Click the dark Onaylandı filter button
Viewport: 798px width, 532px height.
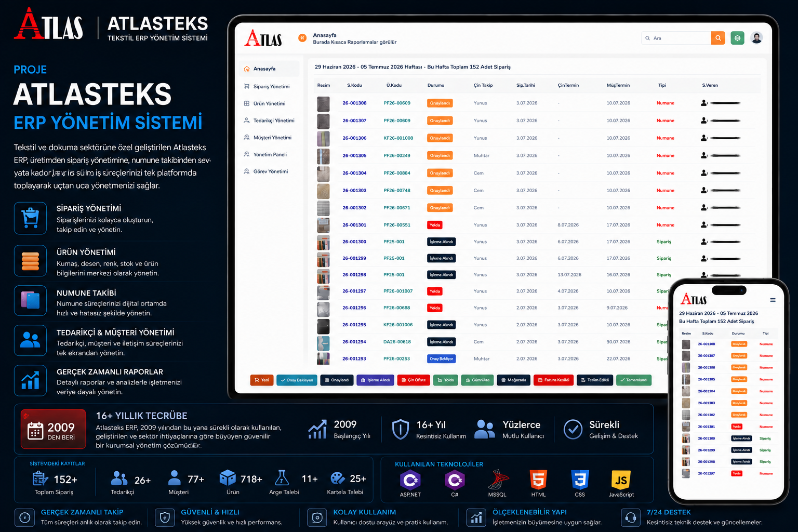(x=337, y=380)
